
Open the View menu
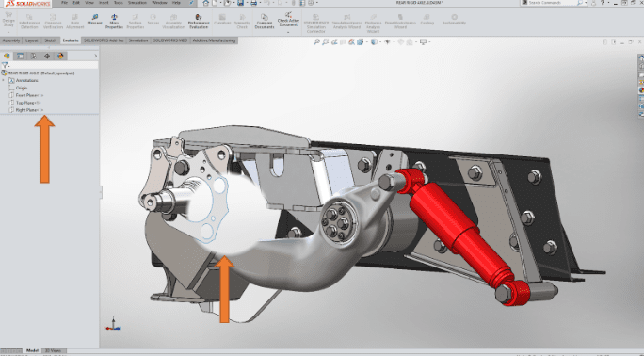point(89,3)
